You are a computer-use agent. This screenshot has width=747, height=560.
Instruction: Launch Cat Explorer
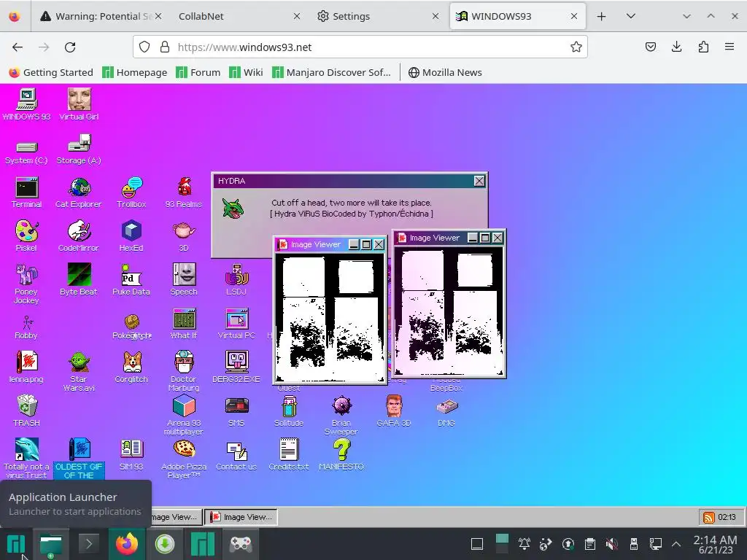(79, 192)
